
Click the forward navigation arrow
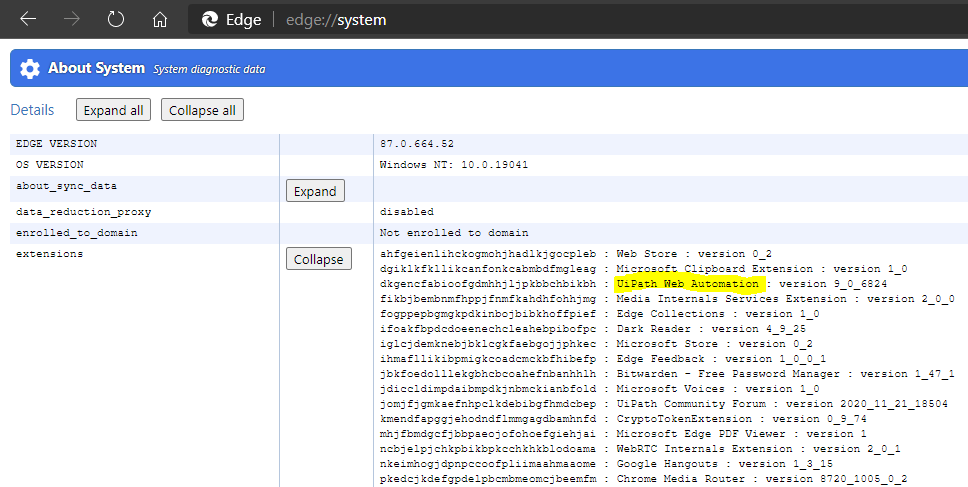pos(72,19)
